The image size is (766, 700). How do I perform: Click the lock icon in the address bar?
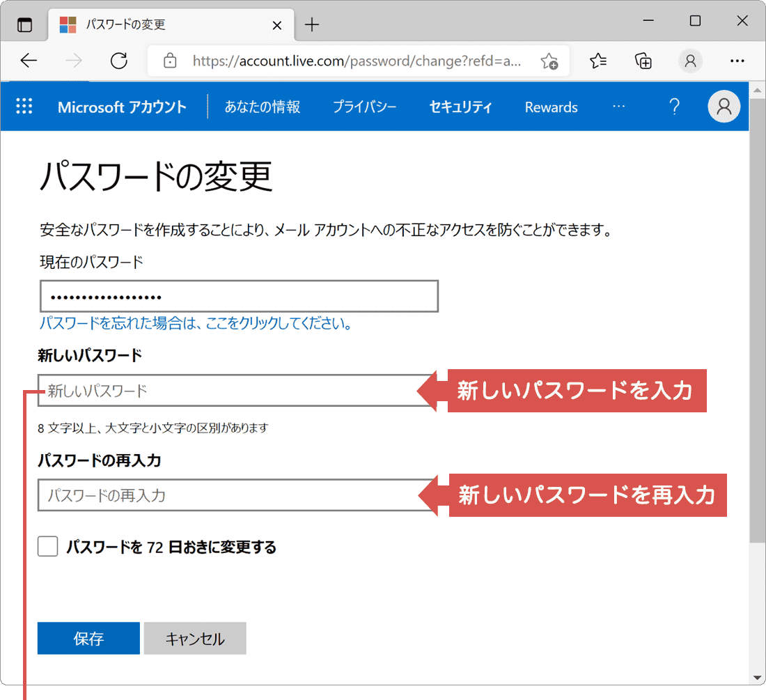click(169, 61)
